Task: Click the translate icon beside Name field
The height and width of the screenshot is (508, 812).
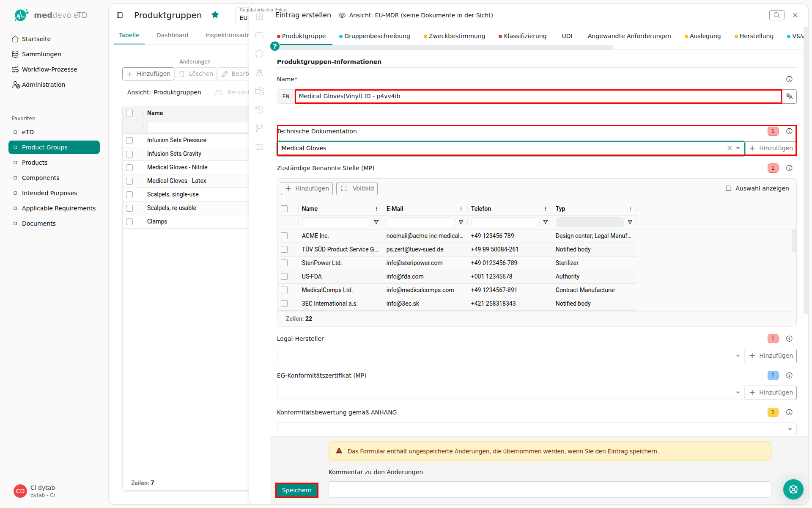Action: 789,97
